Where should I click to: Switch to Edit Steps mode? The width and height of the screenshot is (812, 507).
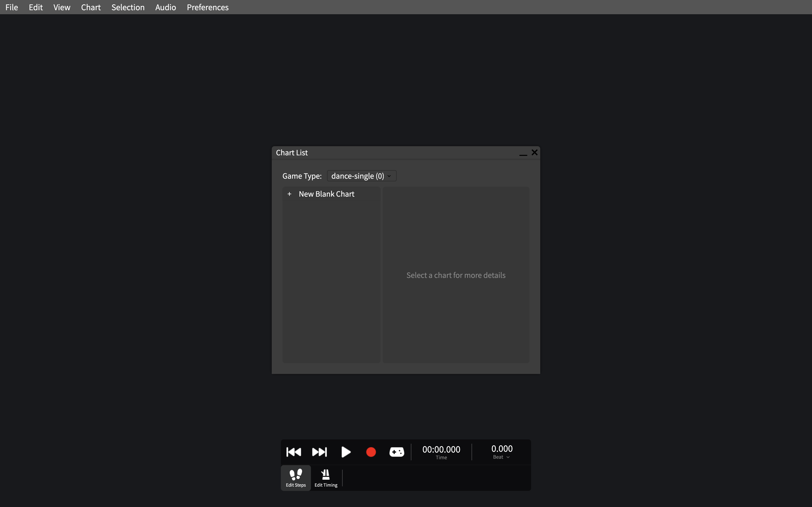click(296, 478)
